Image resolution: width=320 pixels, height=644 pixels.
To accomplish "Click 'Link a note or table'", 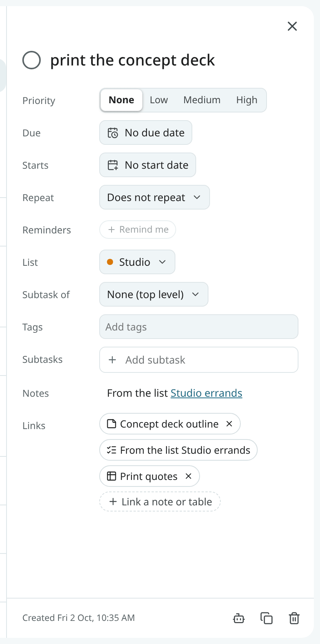I will point(160,501).
